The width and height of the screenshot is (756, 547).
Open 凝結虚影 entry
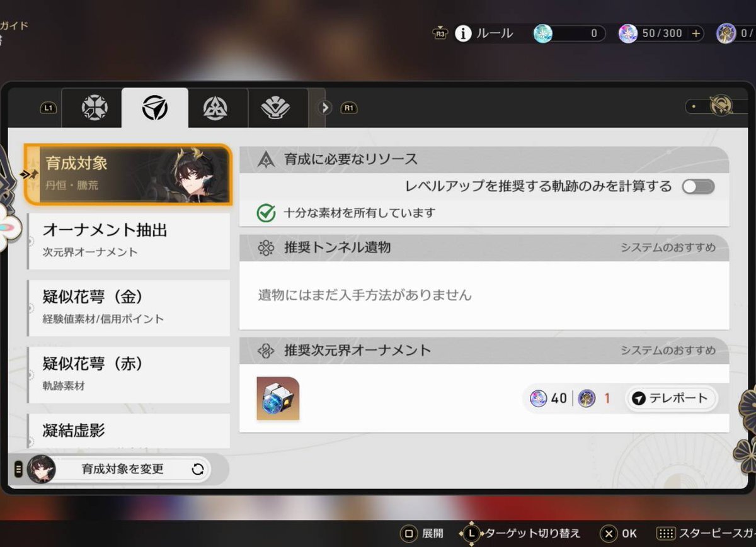click(x=129, y=431)
